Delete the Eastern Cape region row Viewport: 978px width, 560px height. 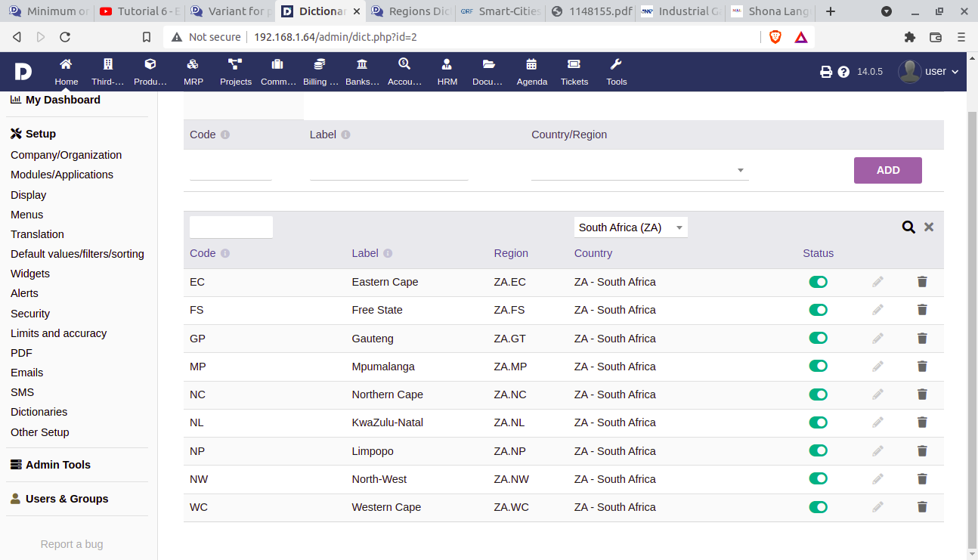coord(921,282)
